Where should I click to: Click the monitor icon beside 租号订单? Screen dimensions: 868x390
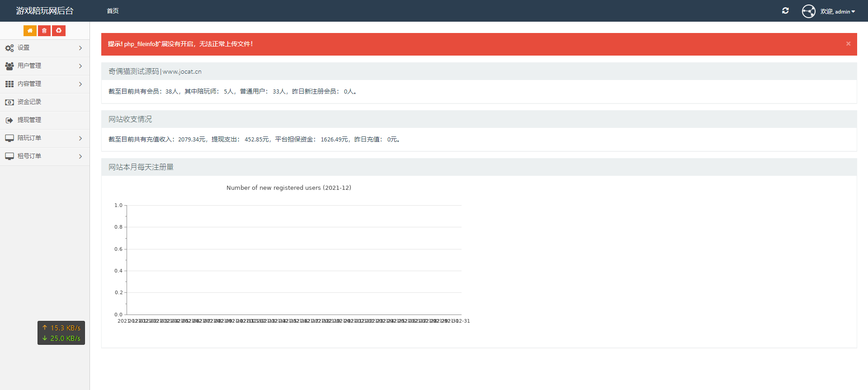(x=9, y=156)
